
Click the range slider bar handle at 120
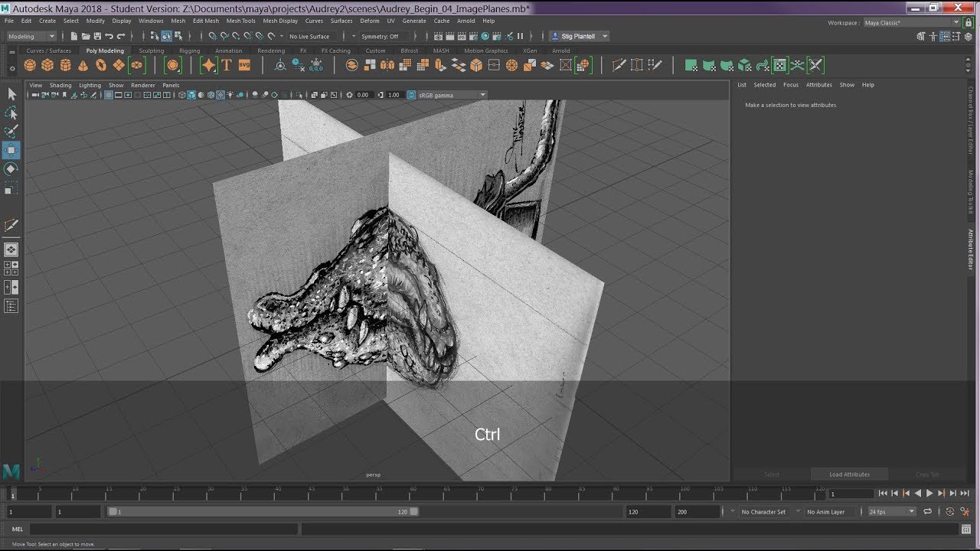click(415, 511)
